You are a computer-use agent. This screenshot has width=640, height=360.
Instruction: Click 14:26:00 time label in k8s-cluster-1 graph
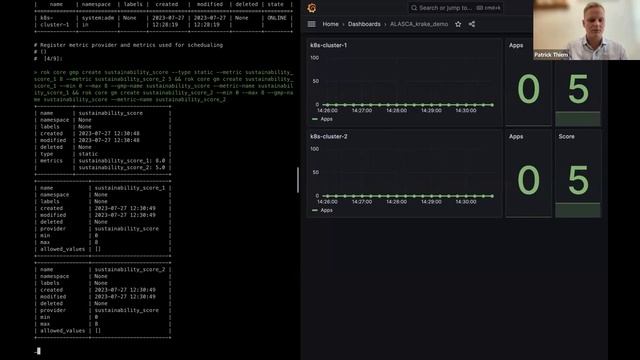327,111
